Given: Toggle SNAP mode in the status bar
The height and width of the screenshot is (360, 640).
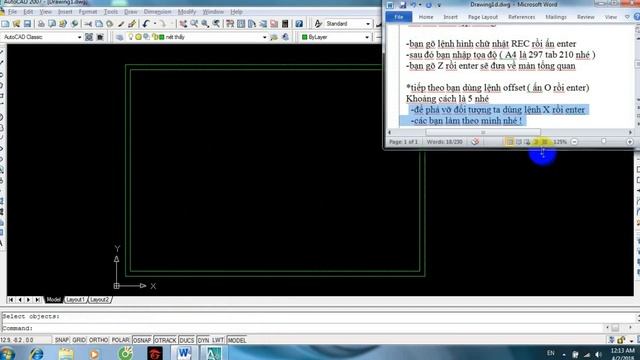Looking at the screenshot, I should coord(62,340).
